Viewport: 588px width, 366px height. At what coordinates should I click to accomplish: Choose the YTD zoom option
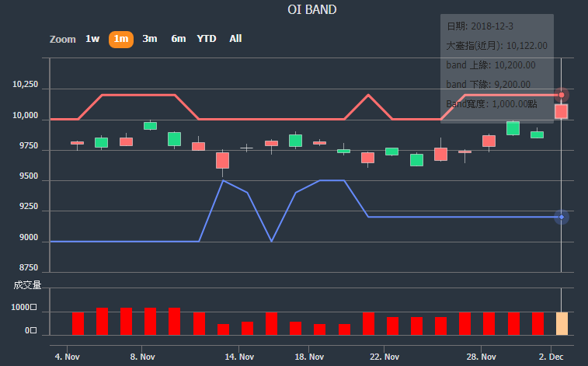[x=207, y=39]
